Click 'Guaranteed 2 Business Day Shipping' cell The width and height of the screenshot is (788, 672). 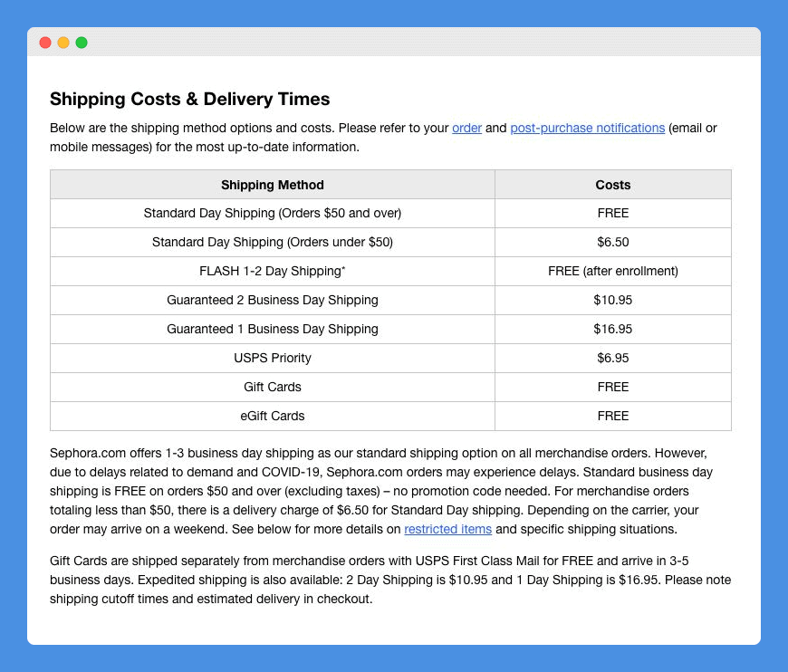point(273,300)
